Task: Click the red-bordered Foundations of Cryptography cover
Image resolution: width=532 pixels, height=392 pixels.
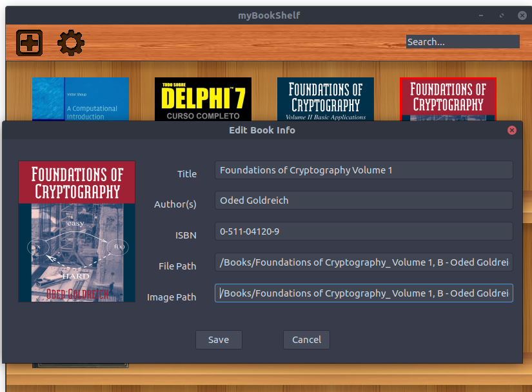Action: (x=448, y=99)
